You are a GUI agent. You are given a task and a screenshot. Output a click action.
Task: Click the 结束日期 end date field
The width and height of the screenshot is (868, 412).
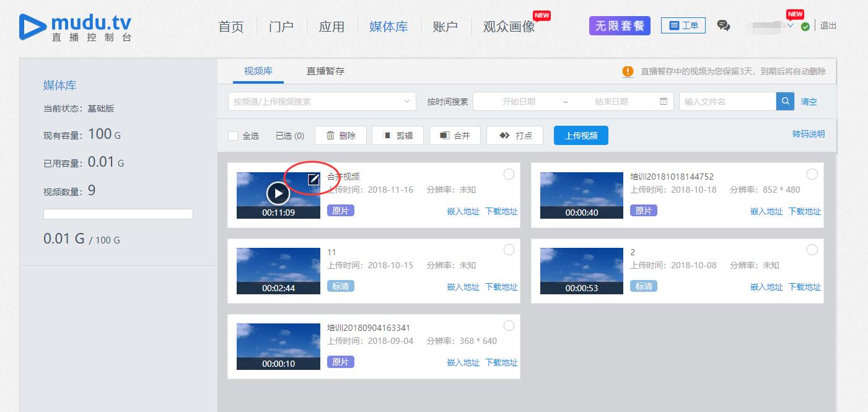612,102
